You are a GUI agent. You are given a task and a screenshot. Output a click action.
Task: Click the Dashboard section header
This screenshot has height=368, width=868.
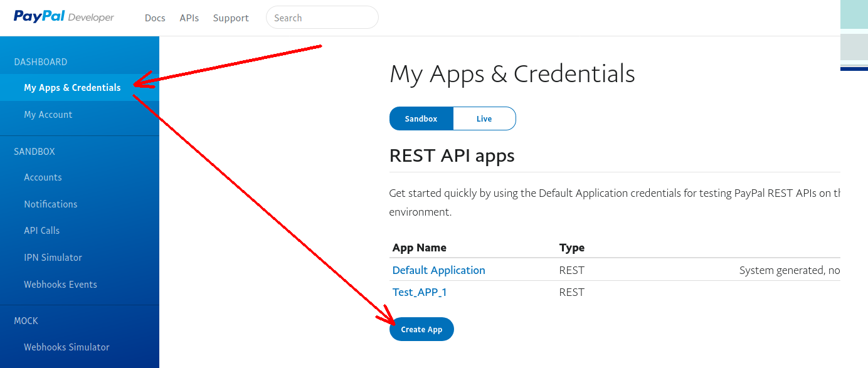point(41,62)
